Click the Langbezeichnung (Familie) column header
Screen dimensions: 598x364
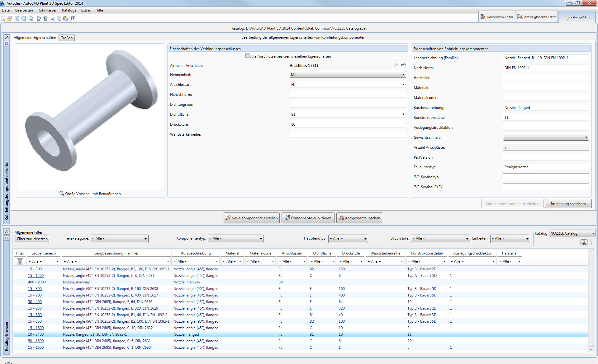tap(116, 253)
